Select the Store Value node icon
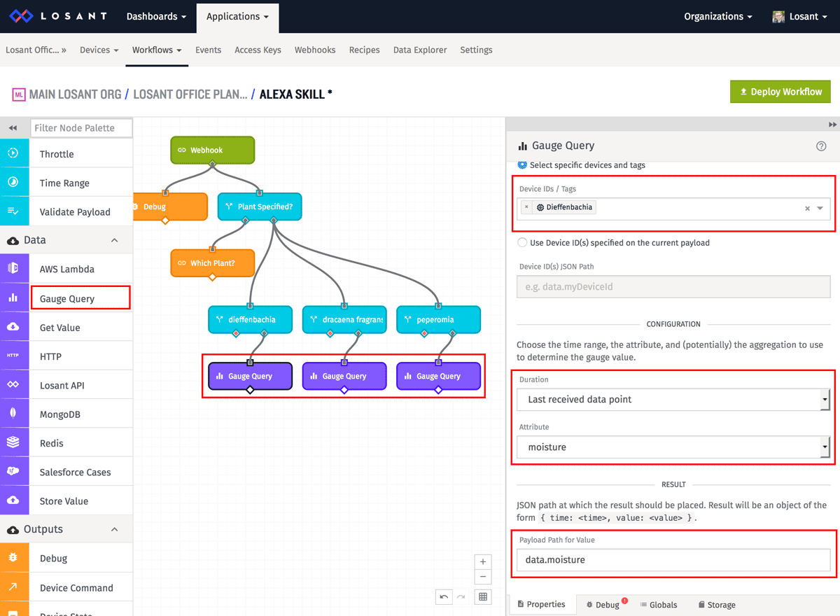 [x=13, y=500]
